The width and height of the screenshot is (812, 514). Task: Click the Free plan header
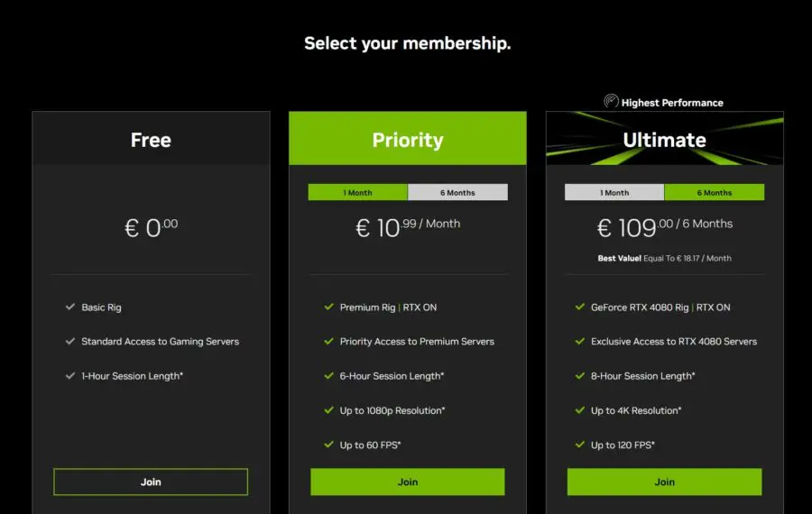tap(151, 140)
